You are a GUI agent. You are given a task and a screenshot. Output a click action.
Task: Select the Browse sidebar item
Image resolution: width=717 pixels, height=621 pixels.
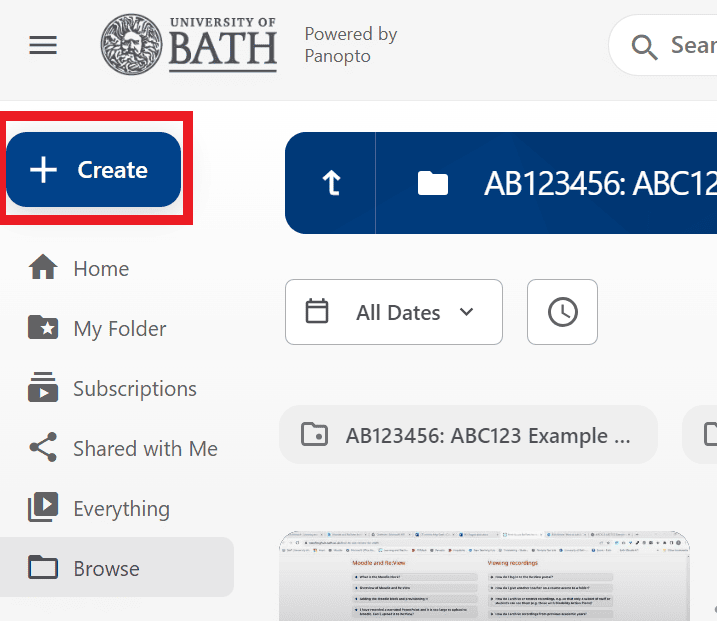pyautogui.click(x=106, y=568)
